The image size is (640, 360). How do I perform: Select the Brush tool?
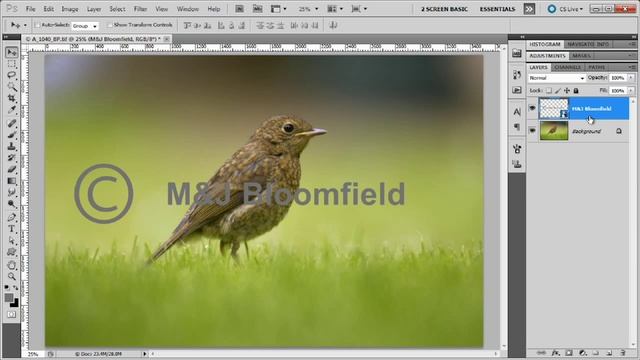coord(11,135)
